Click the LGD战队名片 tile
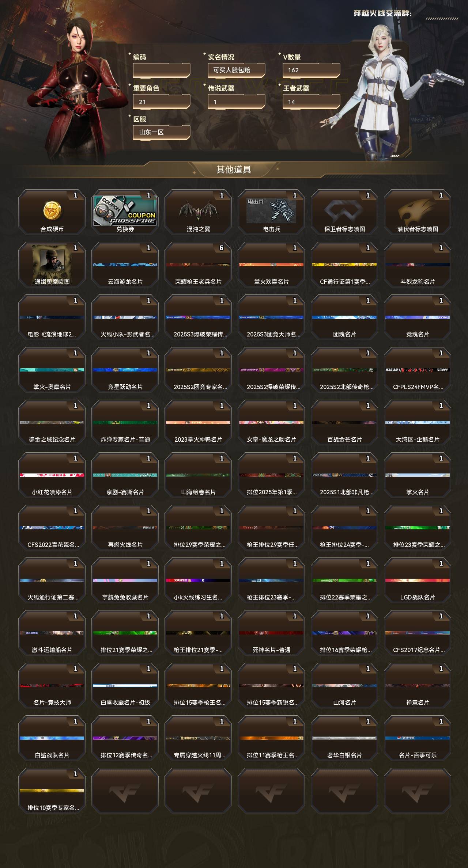Screen dimensions: 468x868 coord(418,580)
